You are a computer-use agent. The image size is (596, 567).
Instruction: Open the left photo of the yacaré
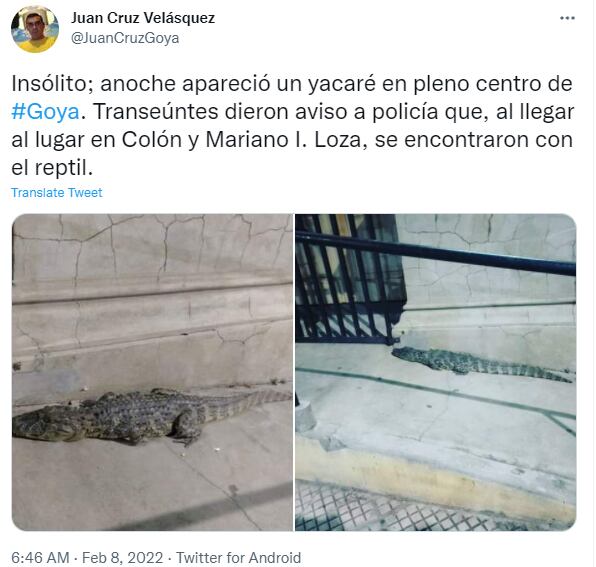(152, 372)
